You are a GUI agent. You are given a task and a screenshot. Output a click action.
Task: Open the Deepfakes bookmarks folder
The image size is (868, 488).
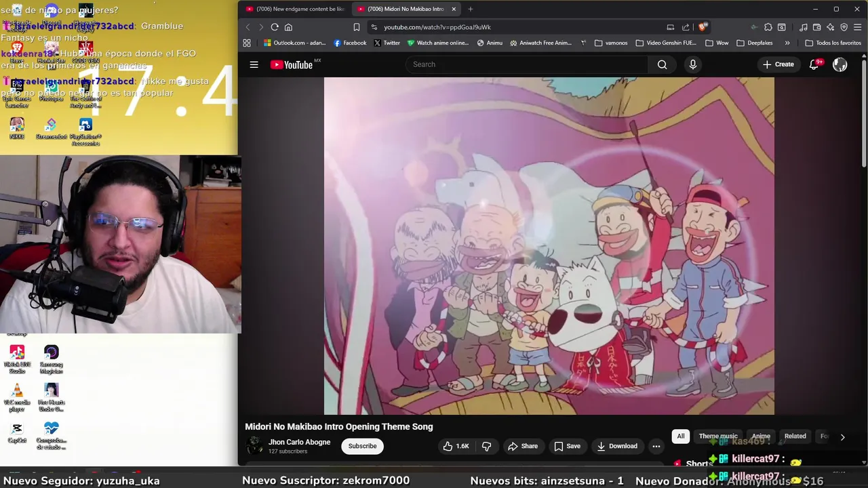point(754,43)
